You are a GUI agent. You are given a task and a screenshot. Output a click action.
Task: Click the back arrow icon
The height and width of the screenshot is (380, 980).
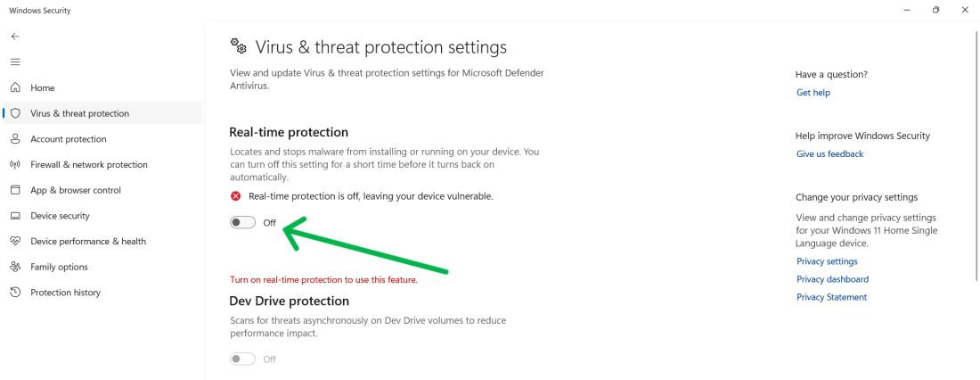click(14, 37)
